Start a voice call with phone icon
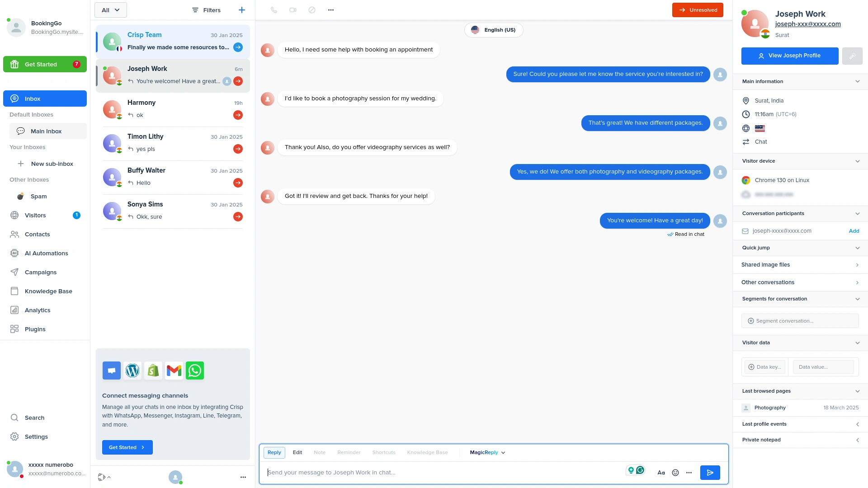The height and width of the screenshot is (488, 868). pyautogui.click(x=274, y=10)
